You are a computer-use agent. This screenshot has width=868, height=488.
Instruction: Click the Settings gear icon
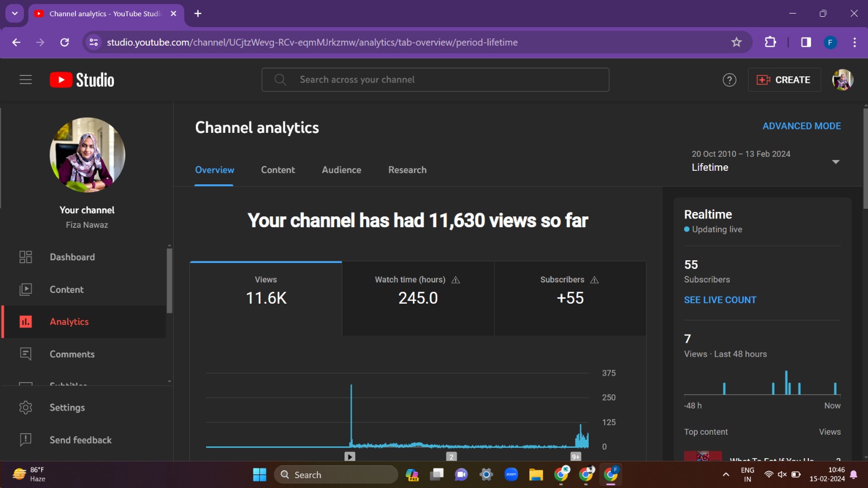(x=25, y=407)
